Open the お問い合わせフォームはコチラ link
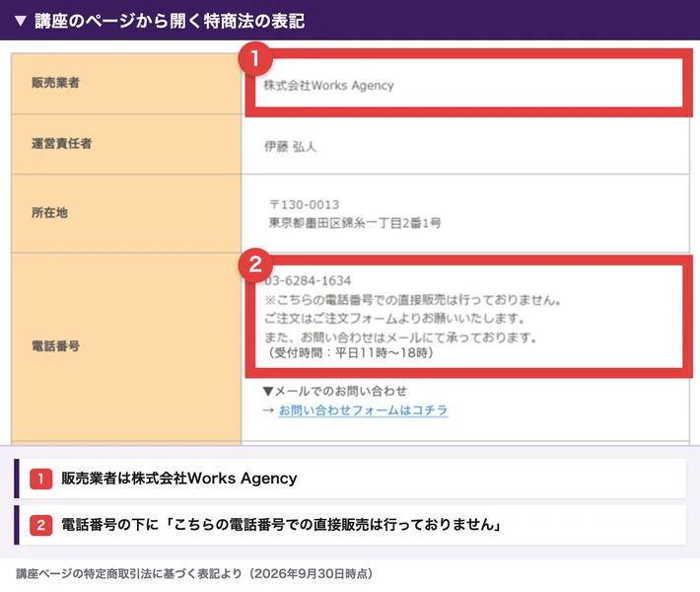 click(x=363, y=410)
